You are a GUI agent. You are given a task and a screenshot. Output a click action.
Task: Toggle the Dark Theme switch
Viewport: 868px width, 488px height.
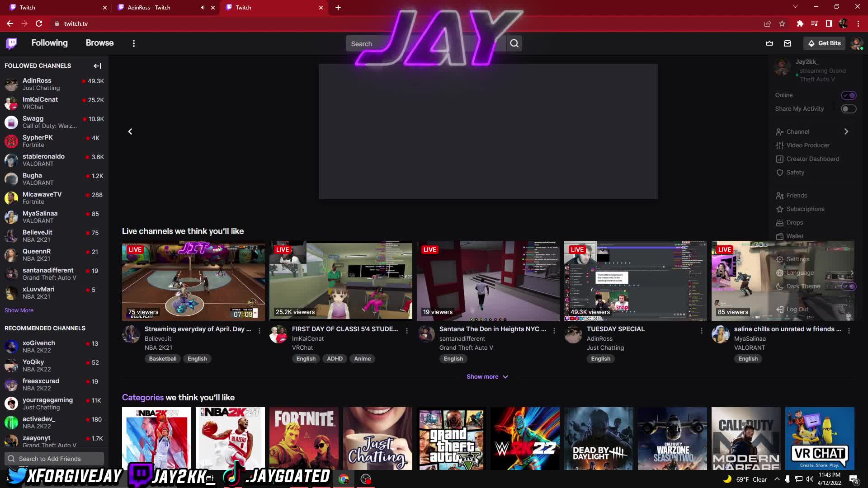(849, 286)
